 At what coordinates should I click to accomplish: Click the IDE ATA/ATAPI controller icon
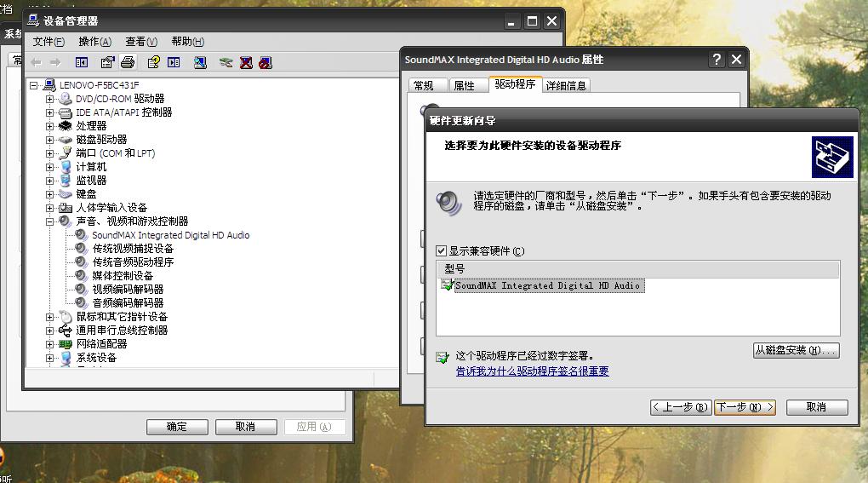tap(66, 112)
